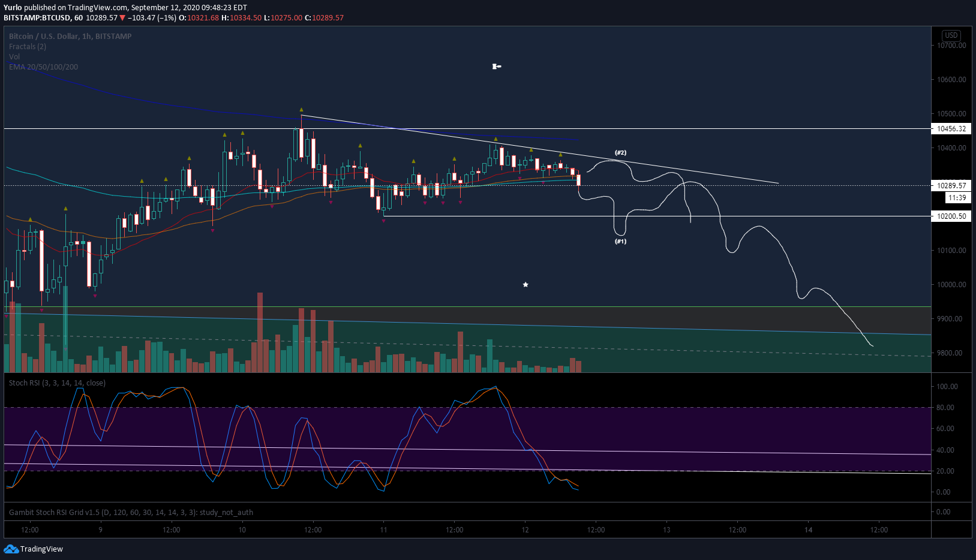976x560 pixels.
Task: Click the 11:39 countdown label
Action: (x=957, y=198)
